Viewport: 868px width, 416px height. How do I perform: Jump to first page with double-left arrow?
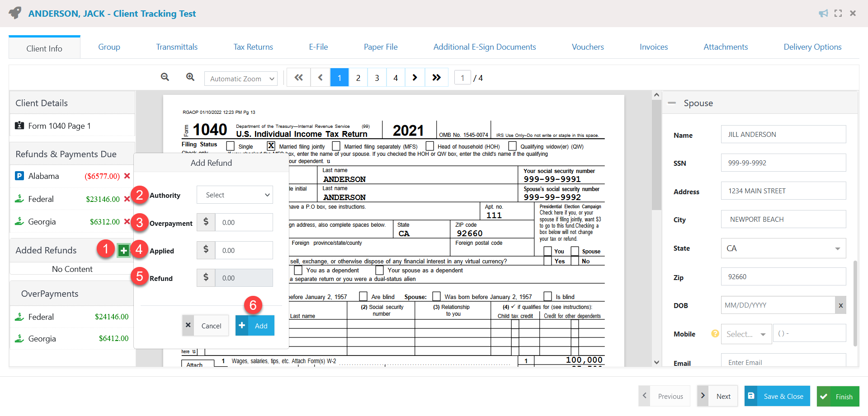[298, 78]
